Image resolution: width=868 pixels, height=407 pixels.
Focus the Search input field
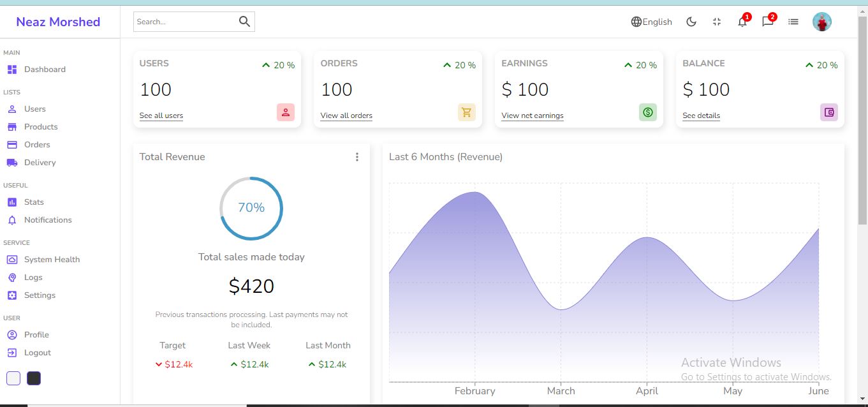(184, 22)
